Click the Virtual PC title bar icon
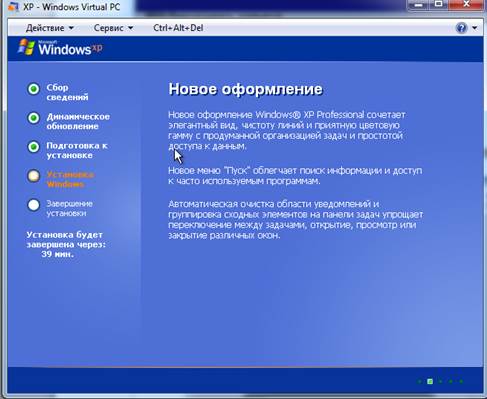Image resolution: width=487 pixels, height=399 pixels. coord(13,6)
